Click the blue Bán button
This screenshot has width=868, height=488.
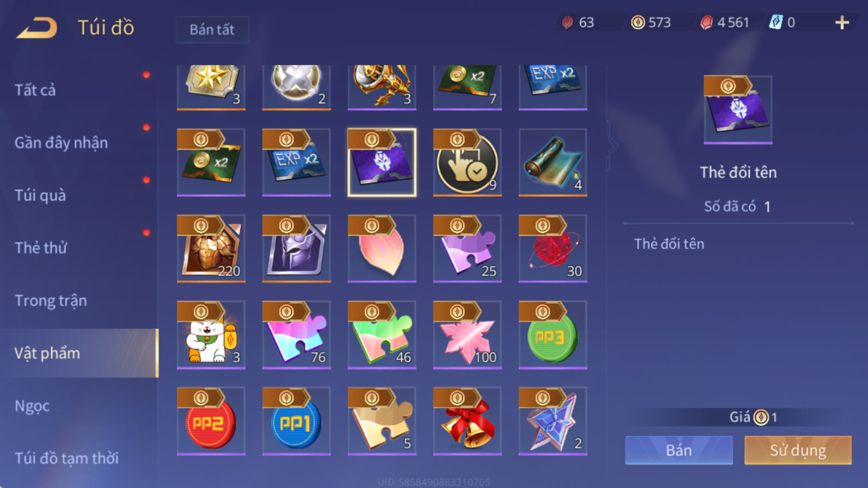pyautogui.click(x=679, y=450)
